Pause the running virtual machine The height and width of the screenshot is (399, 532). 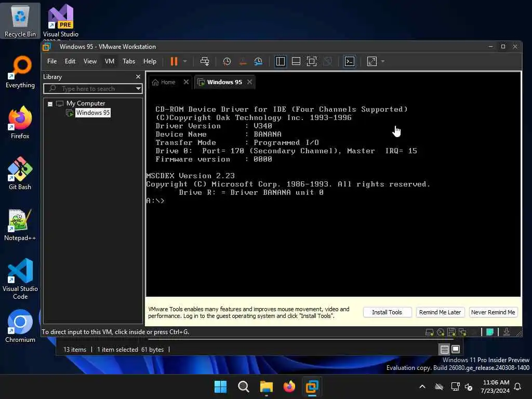tap(174, 61)
